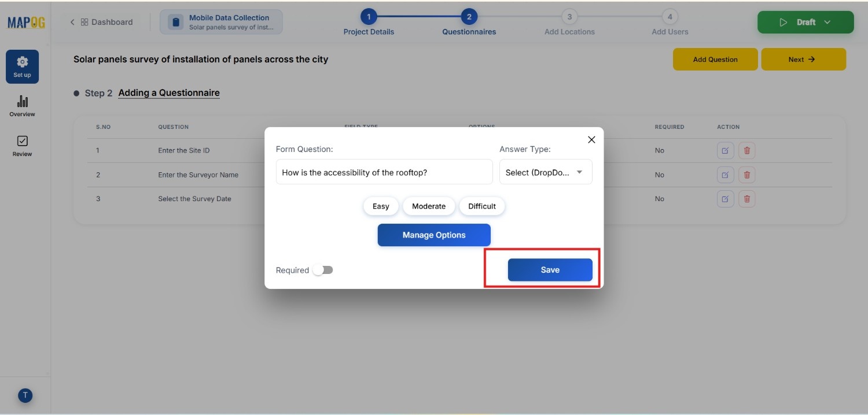This screenshot has height=415, width=868.
Task: Click the MAPOG logo
Action: click(25, 21)
